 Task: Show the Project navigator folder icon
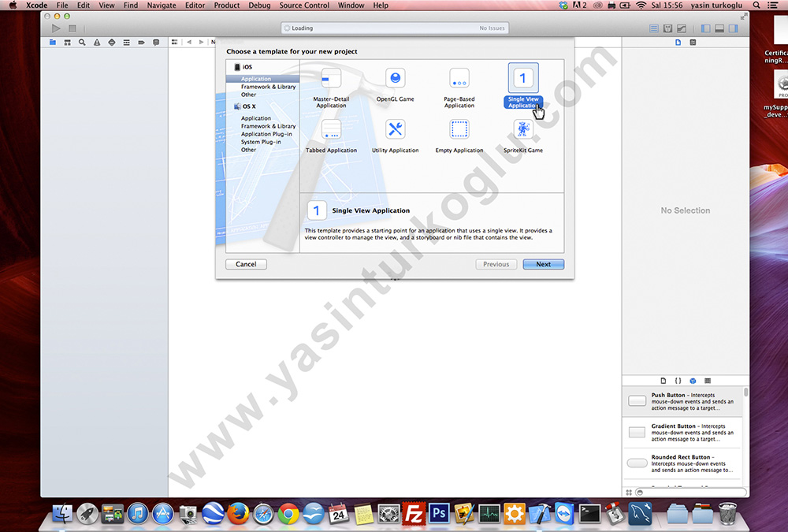point(53,43)
